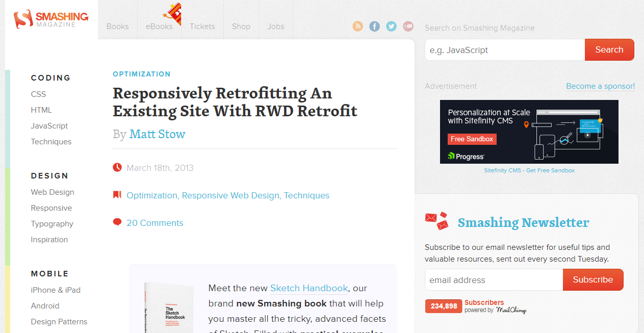Click the email address input field
The height and width of the screenshot is (333, 644).
494,280
